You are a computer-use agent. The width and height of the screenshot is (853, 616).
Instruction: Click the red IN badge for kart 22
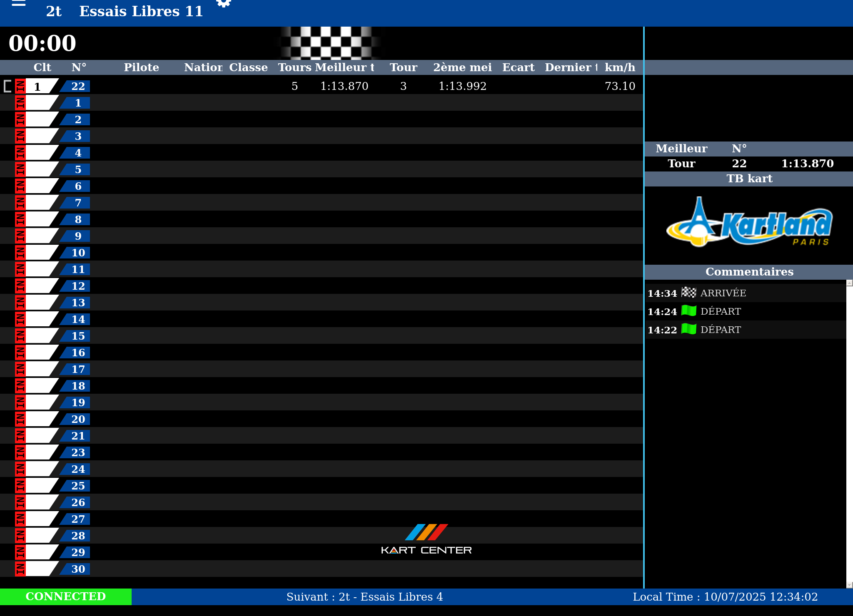click(20, 86)
